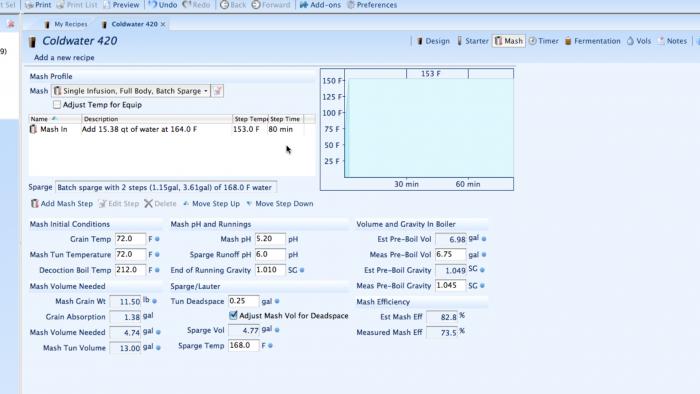This screenshot has width=700, height=394.
Task: Click the Delete step button
Action: click(160, 204)
